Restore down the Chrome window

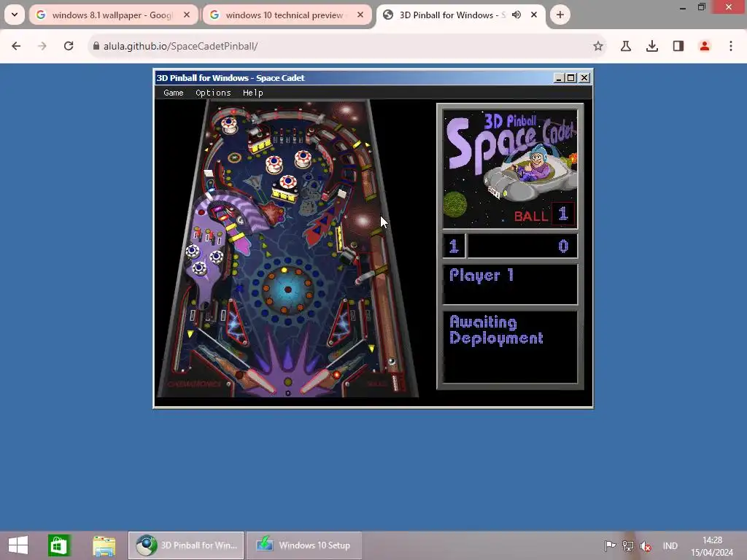tap(702, 7)
